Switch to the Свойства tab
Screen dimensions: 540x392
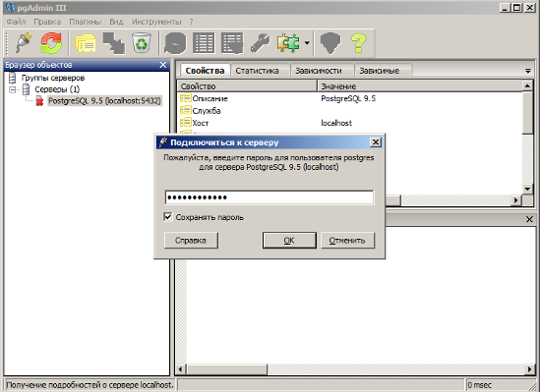point(205,71)
